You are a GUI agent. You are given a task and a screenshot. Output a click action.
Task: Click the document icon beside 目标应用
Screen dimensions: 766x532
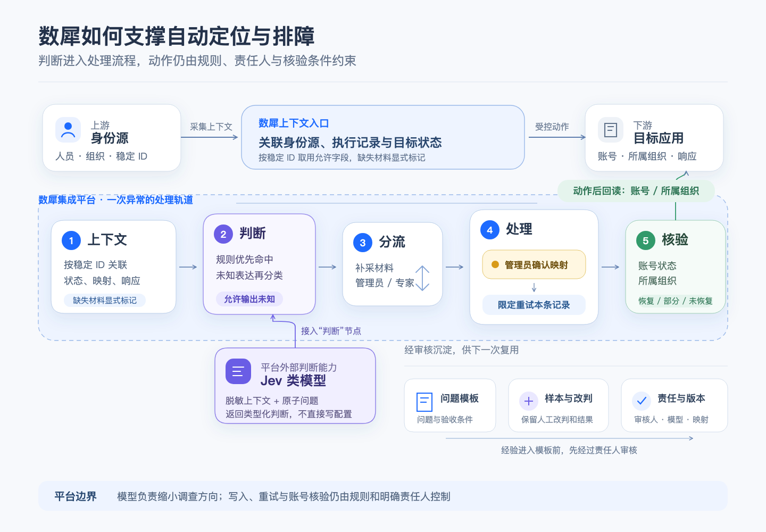(x=611, y=130)
